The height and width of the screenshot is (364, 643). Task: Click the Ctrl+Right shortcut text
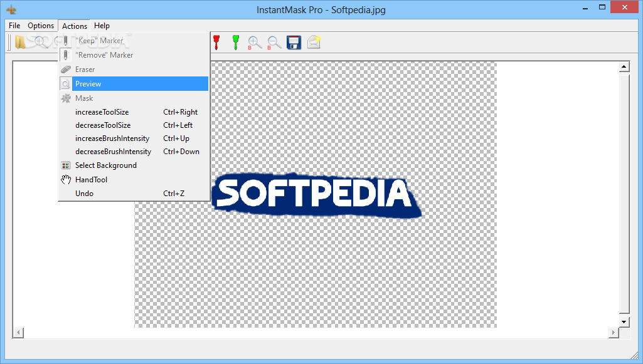181,112
